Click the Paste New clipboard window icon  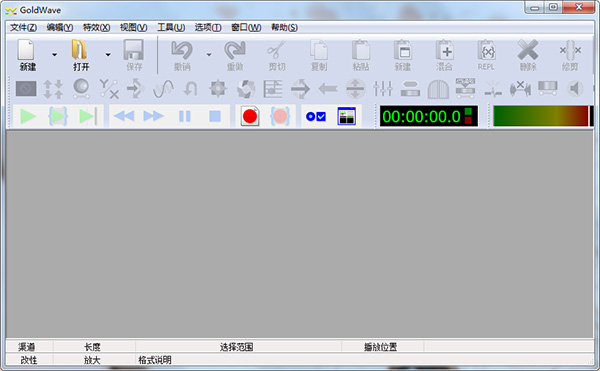(403, 50)
